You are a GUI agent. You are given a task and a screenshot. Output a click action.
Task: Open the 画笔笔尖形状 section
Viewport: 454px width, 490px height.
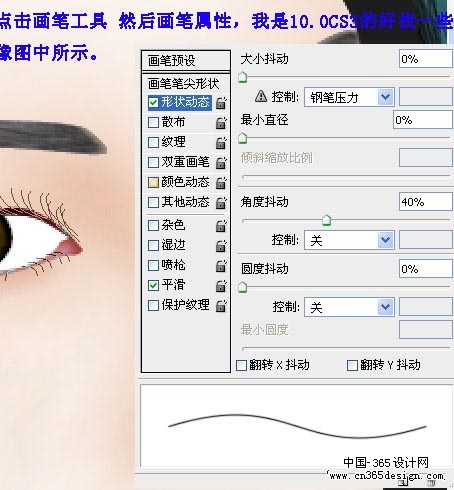point(184,84)
